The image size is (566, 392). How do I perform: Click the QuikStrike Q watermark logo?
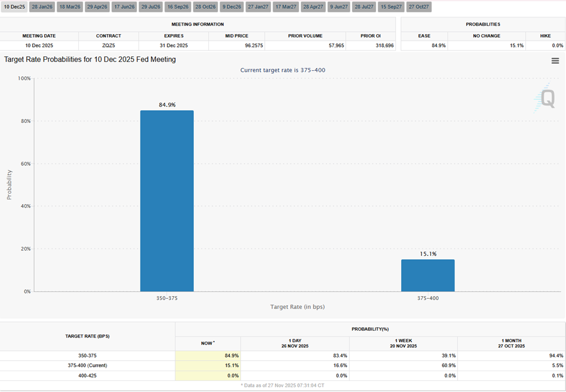coord(547,99)
